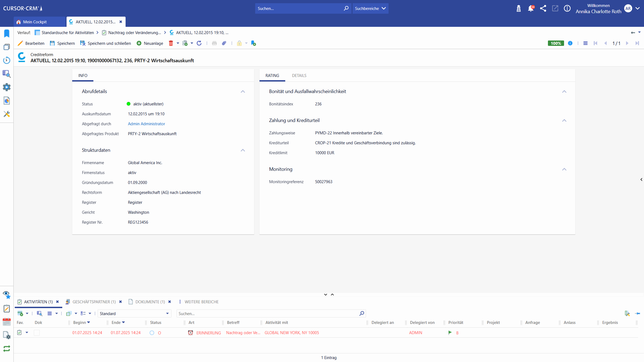Click the Speichern button

[63, 43]
